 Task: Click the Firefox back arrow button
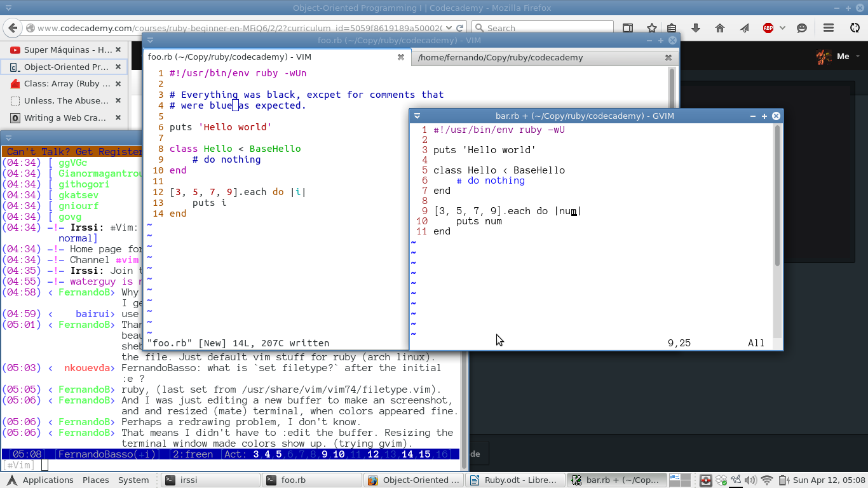click(x=13, y=28)
